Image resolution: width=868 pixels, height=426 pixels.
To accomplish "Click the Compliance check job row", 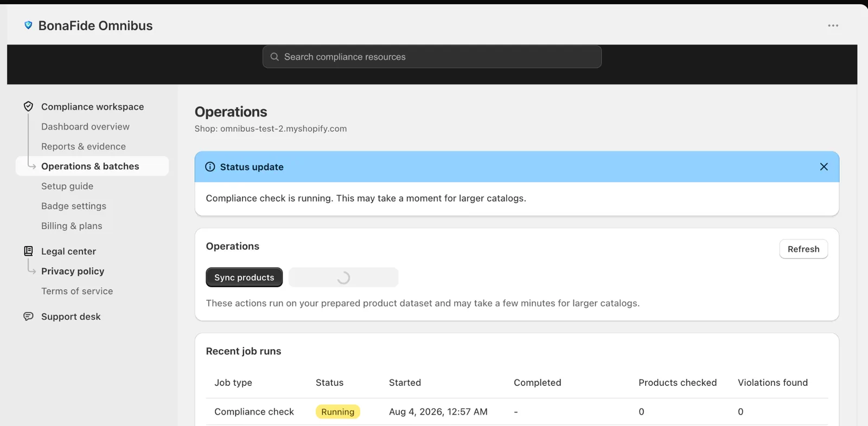I will click(x=517, y=411).
